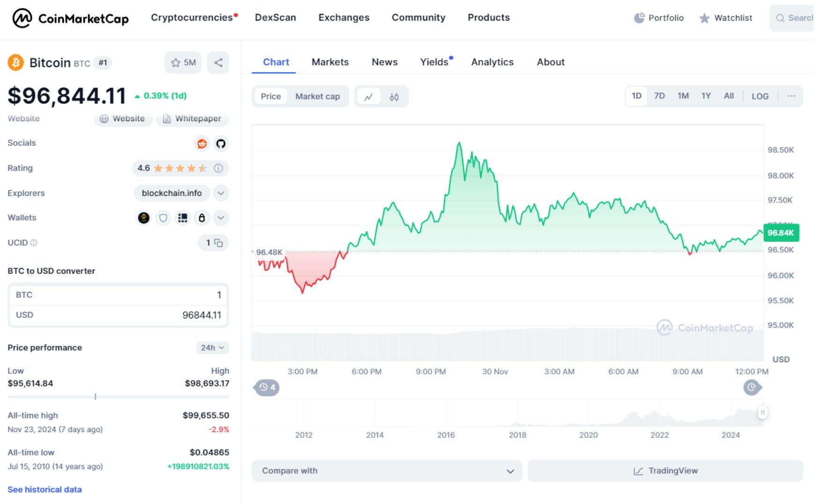Open the Exchanges menu
The width and height of the screenshot is (816, 504).
point(343,17)
